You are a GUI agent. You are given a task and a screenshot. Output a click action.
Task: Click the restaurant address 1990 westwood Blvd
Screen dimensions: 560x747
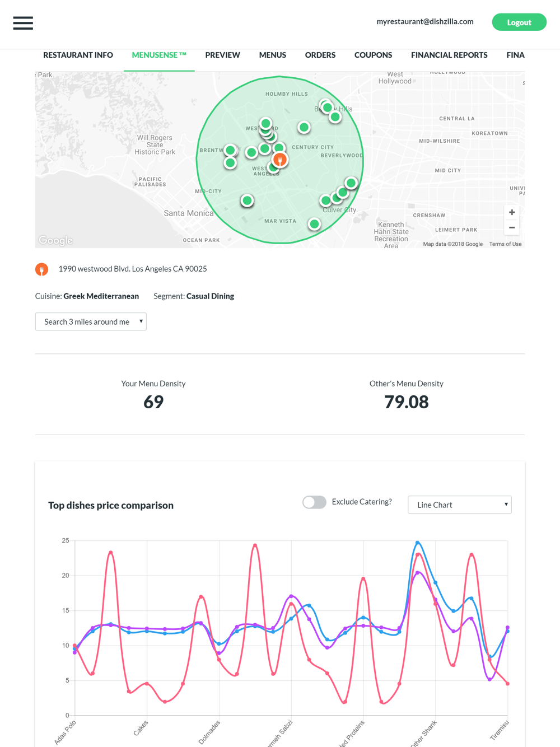tap(133, 269)
